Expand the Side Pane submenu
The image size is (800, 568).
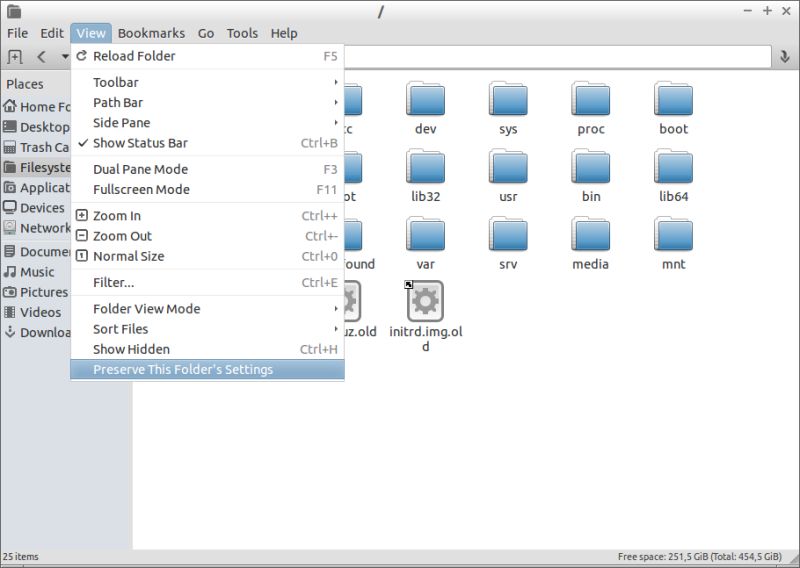coord(208,122)
